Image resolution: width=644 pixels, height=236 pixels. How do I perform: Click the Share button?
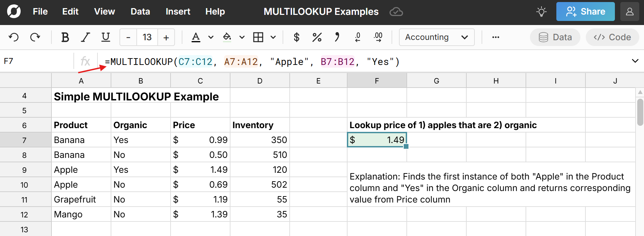[585, 11]
